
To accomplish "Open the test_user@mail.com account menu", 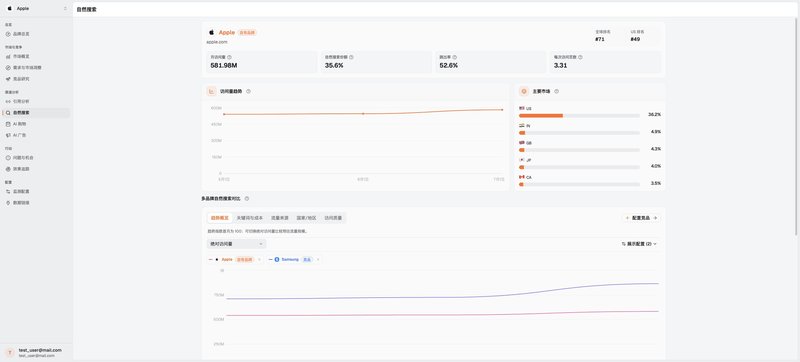I will [36, 352].
